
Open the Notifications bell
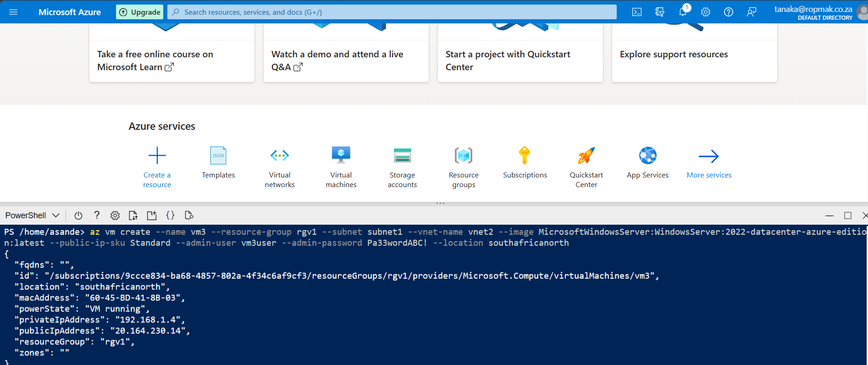coord(683,12)
